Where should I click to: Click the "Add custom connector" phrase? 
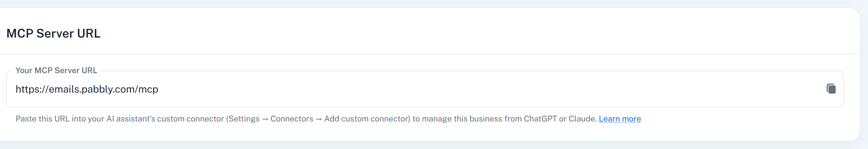[x=366, y=119]
